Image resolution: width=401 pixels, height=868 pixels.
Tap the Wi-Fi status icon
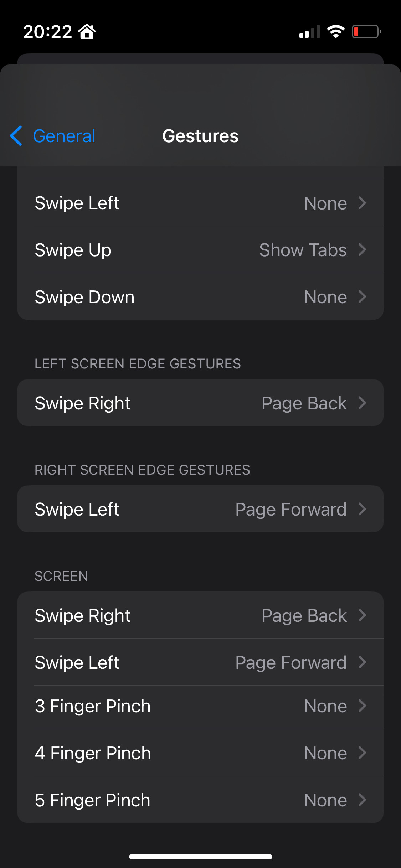pos(336,32)
